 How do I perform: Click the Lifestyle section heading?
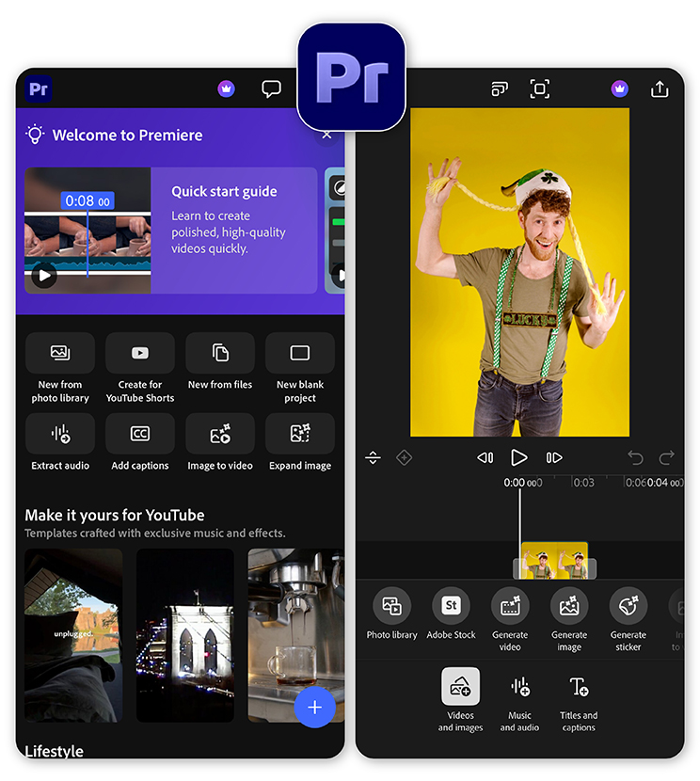tap(54, 751)
